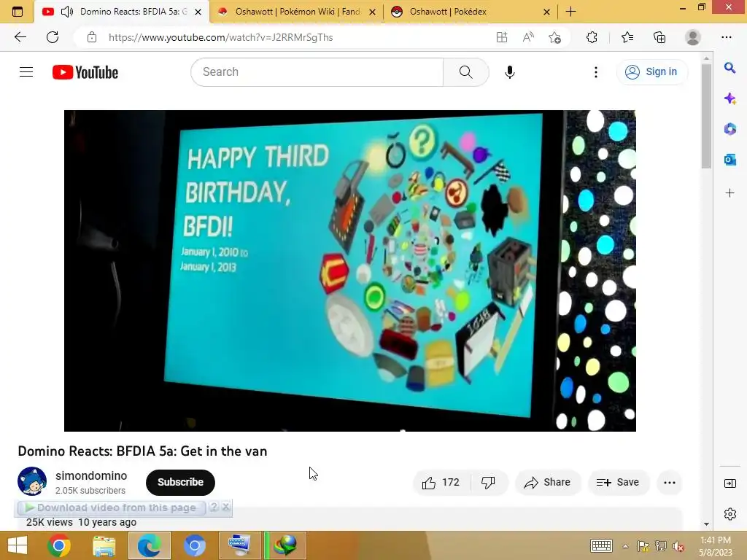Open Edge Settings and more menu

coord(726,37)
